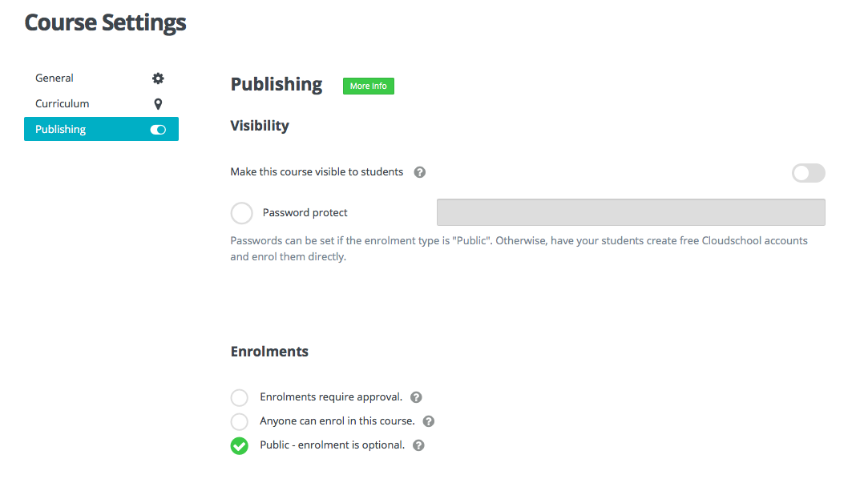Switch to the Curriculum settings tab
Screen dimensions: 868x503
[x=63, y=104]
